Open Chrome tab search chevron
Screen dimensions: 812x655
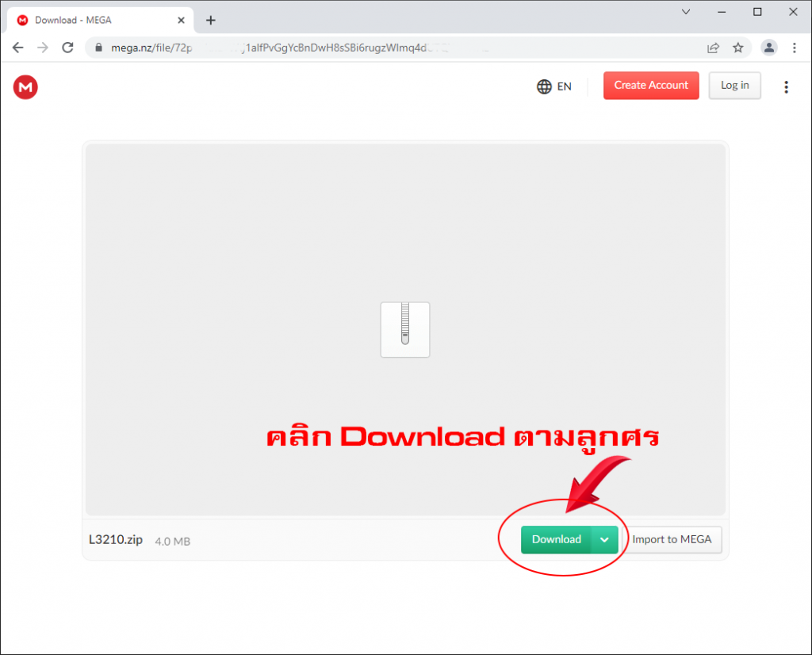[686, 12]
